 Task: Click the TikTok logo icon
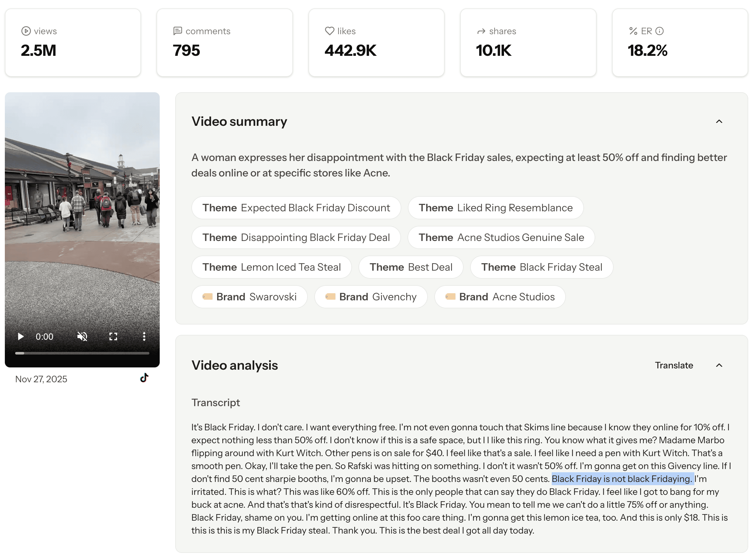[x=144, y=378]
